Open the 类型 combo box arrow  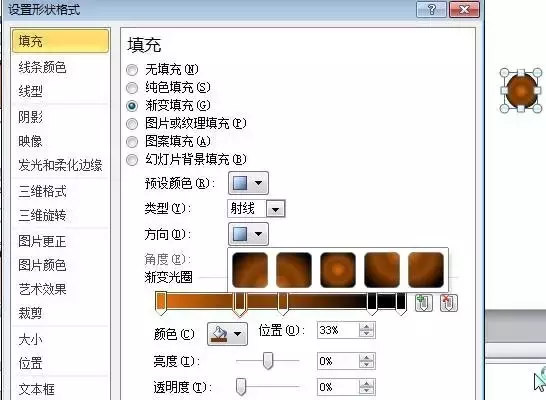(276, 209)
